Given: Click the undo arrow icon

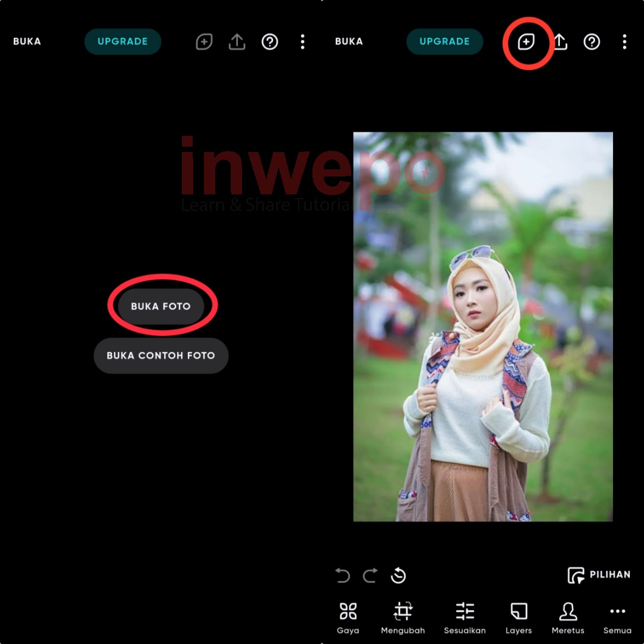Looking at the screenshot, I should click(x=342, y=576).
